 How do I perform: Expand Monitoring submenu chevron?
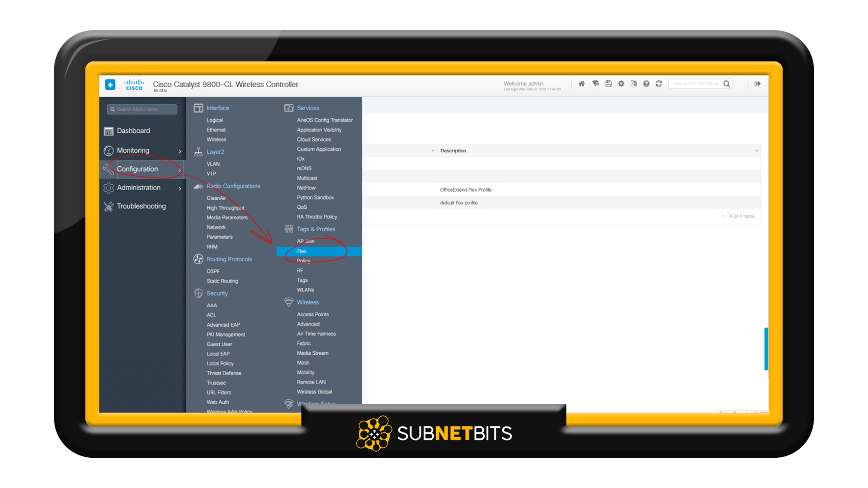pos(180,151)
